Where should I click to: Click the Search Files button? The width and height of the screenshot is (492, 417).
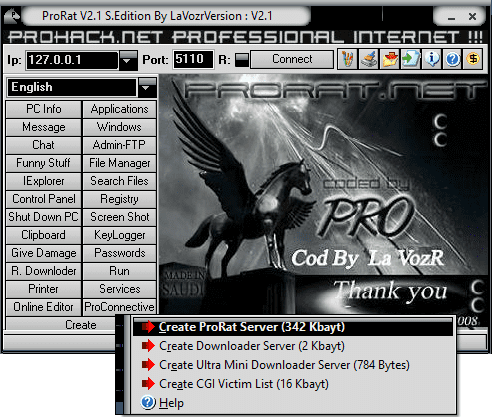click(x=119, y=181)
